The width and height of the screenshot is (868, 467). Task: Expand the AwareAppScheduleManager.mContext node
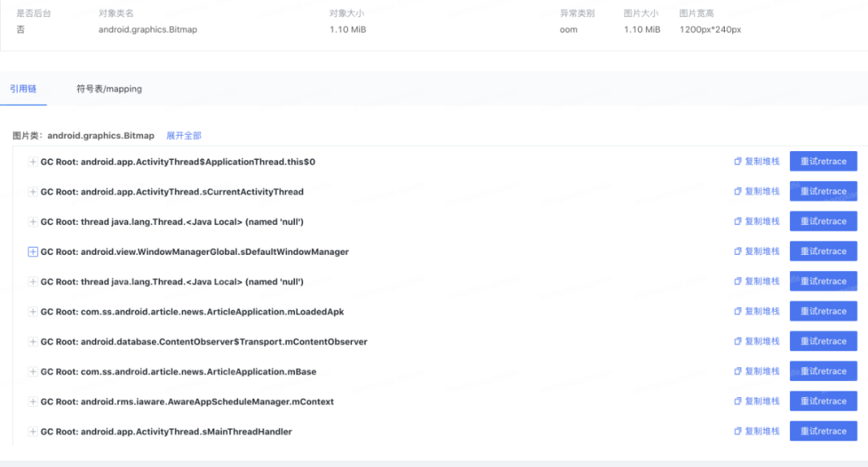point(33,401)
